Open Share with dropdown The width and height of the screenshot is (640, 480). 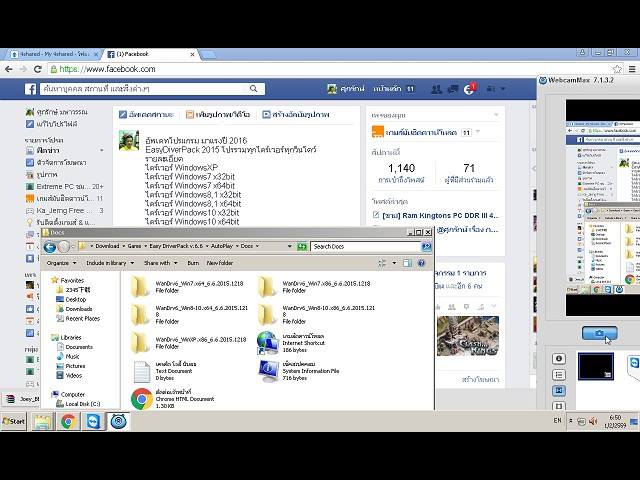click(x=161, y=263)
